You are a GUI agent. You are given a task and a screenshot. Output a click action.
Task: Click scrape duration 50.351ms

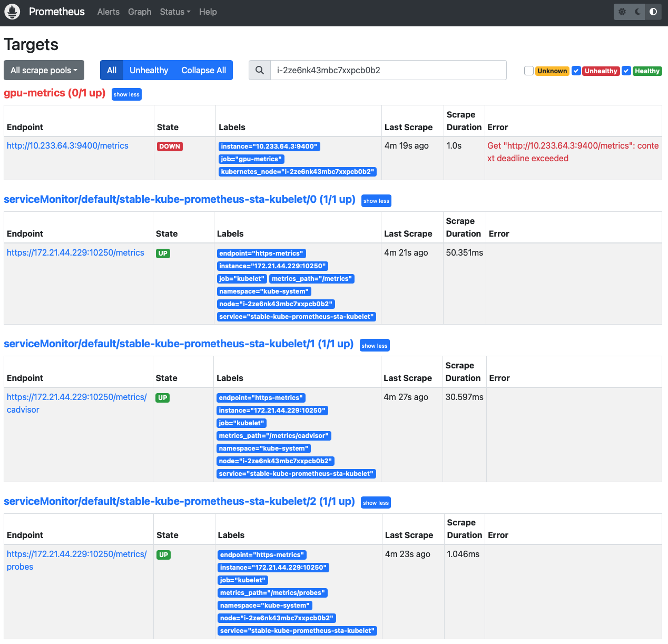click(x=465, y=252)
